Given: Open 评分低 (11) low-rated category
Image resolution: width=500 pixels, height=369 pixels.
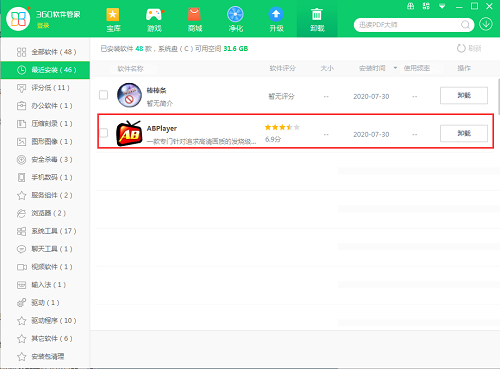Looking at the screenshot, I should (45, 88).
